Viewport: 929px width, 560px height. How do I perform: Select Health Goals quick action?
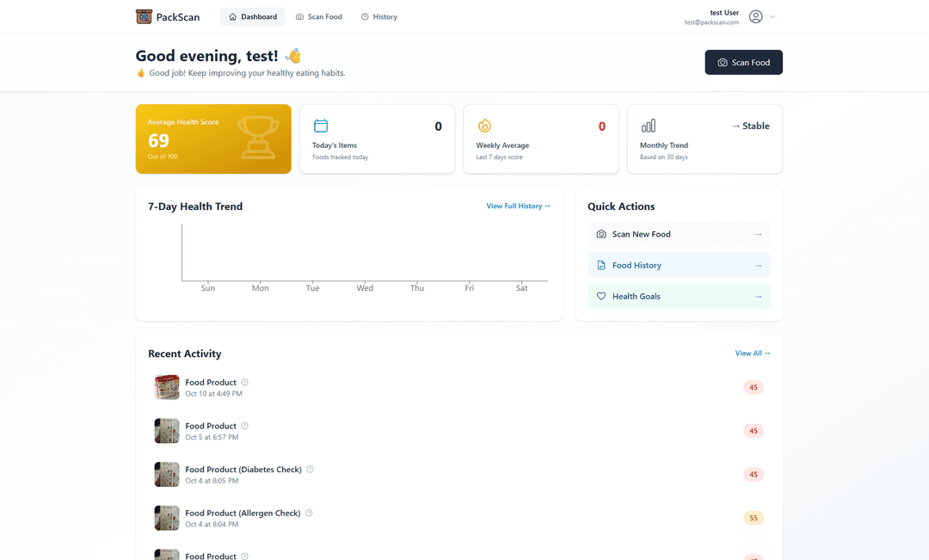(x=679, y=296)
